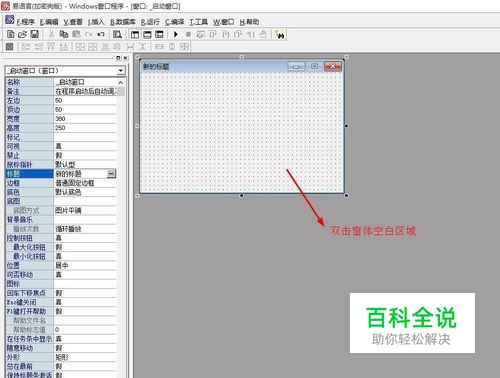
Task: Close the property panel with its X button
Action: 125,58
